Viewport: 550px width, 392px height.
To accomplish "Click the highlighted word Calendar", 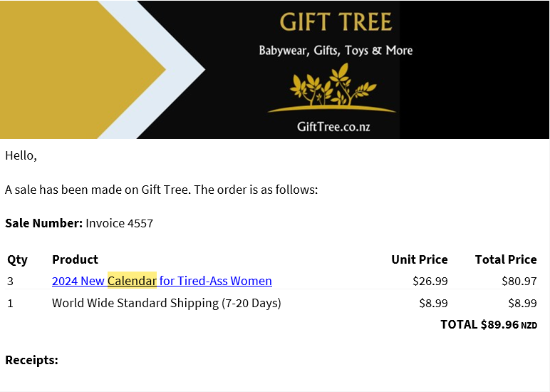I will click(132, 281).
